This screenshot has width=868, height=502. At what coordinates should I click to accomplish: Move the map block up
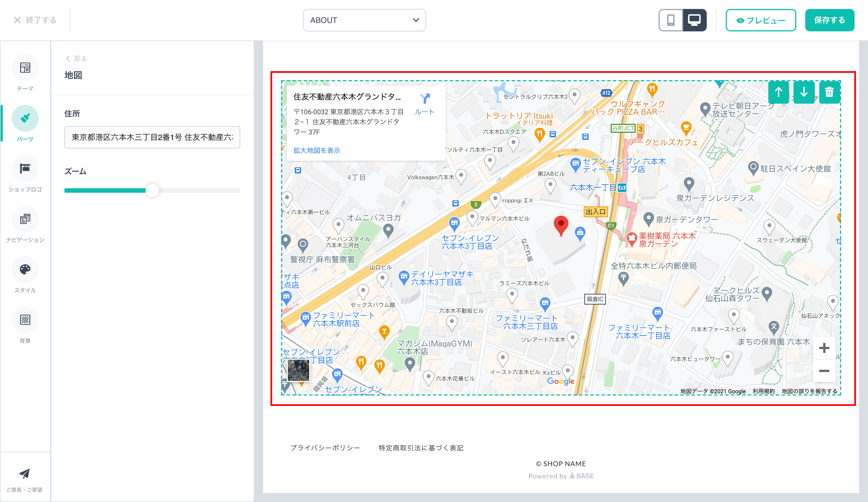click(x=778, y=92)
